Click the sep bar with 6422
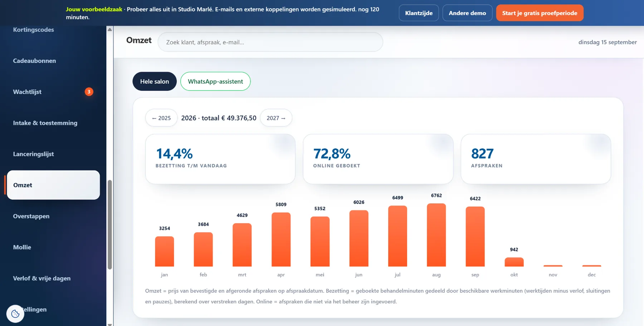This screenshot has height=326, width=644. pos(475,237)
